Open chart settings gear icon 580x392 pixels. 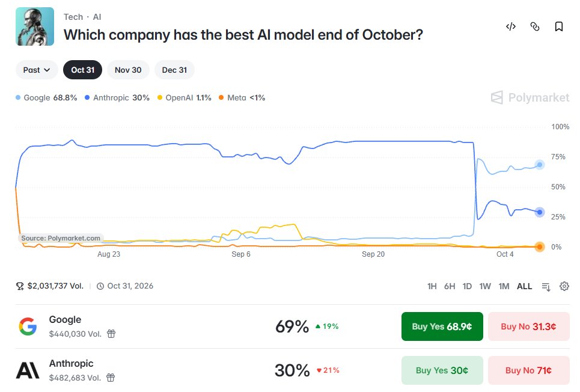(x=564, y=286)
